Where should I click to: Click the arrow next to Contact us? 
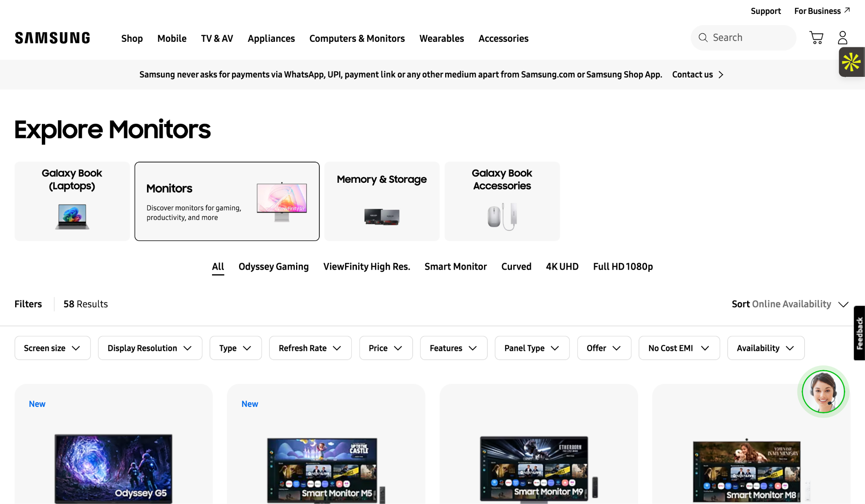[721, 75]
